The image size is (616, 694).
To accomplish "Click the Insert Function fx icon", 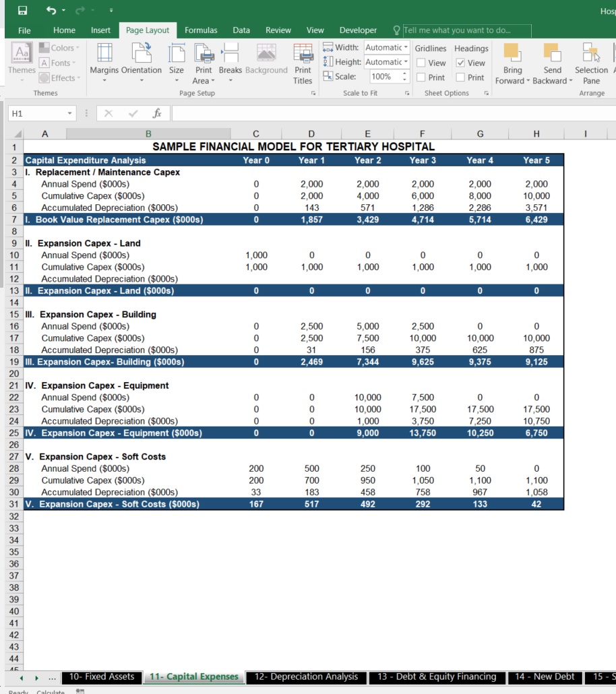I will [x=157, y=113].
